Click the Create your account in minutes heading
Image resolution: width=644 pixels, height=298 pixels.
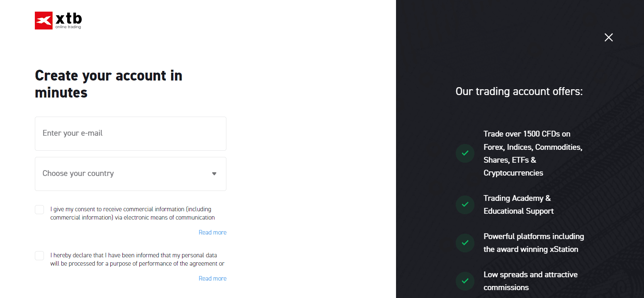[109, 84]
